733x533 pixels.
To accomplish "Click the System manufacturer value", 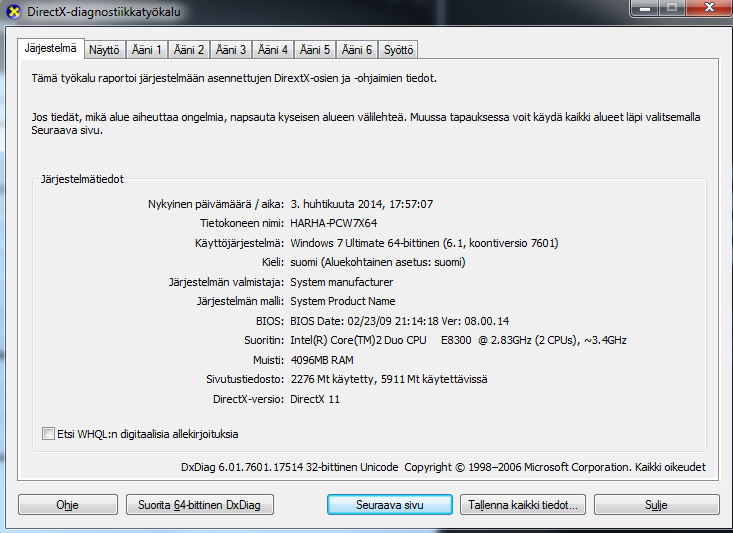I will point(342,282).
